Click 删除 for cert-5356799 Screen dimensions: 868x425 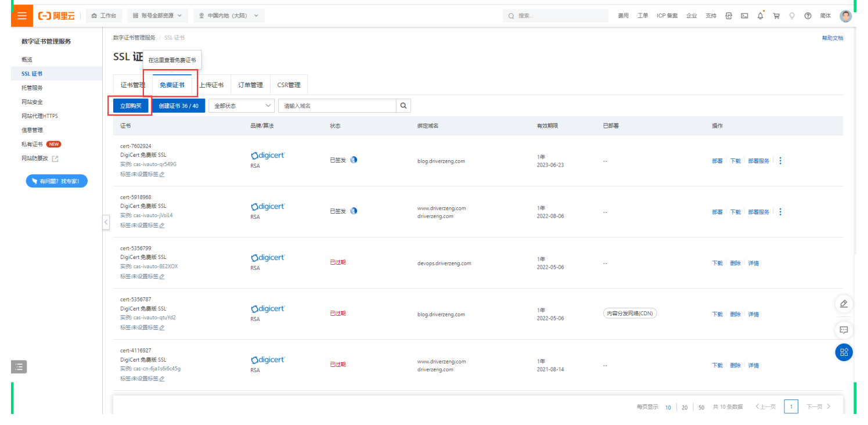click(x=736, y=263)
